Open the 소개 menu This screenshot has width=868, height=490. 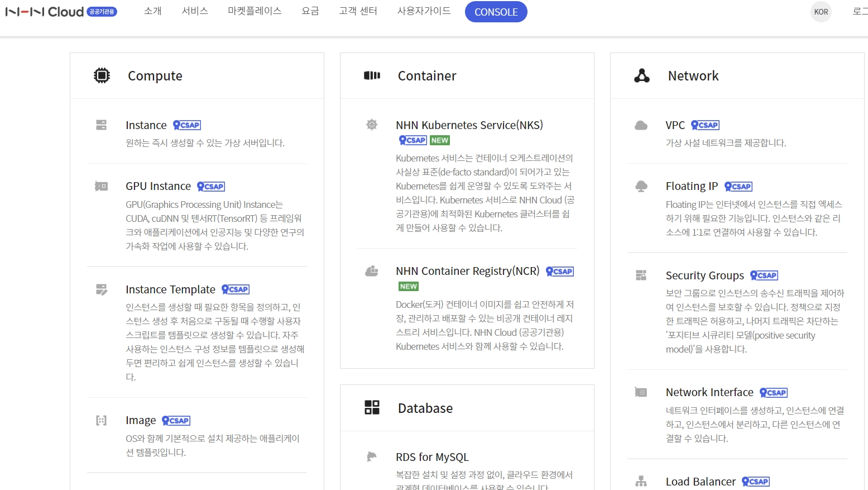point(152,11)
